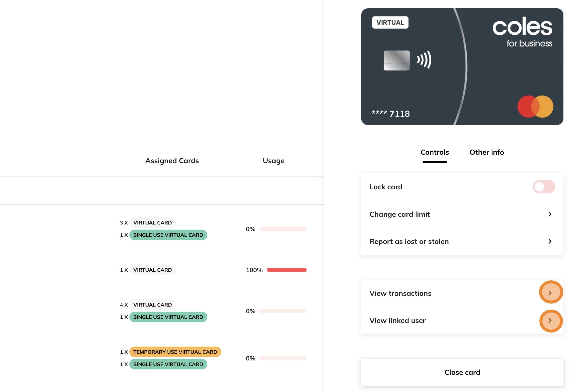Screen dimensions: 584x392
Task: Open the first row's 3 X VIRTUAL CARD badge
Action: click(x=152, y=222)
